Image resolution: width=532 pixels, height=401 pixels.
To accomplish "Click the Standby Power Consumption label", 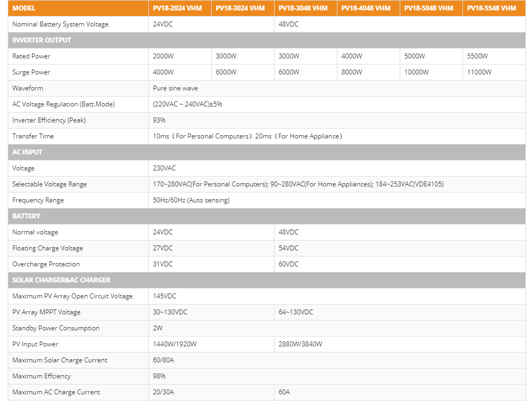I will point(56,328).
